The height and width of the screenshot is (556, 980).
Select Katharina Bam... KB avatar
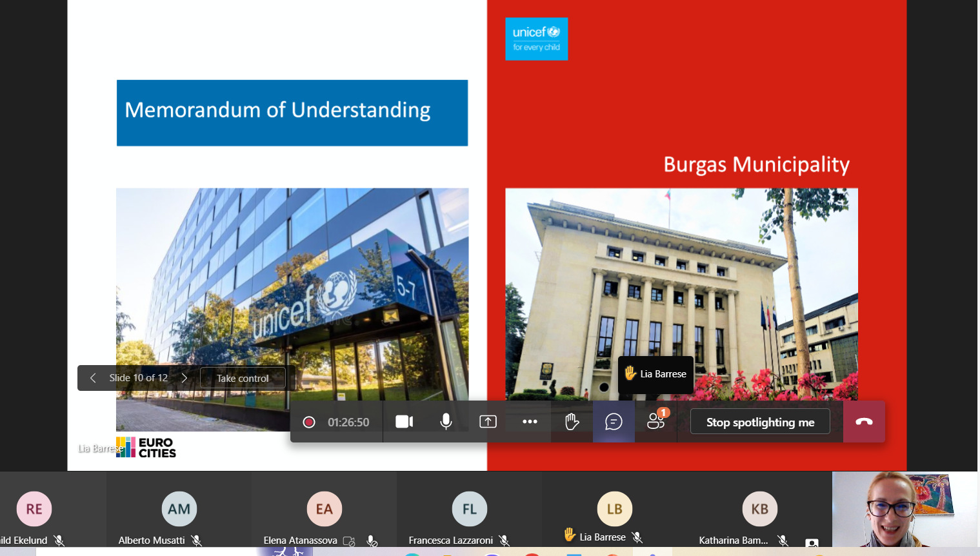[760, 509]
